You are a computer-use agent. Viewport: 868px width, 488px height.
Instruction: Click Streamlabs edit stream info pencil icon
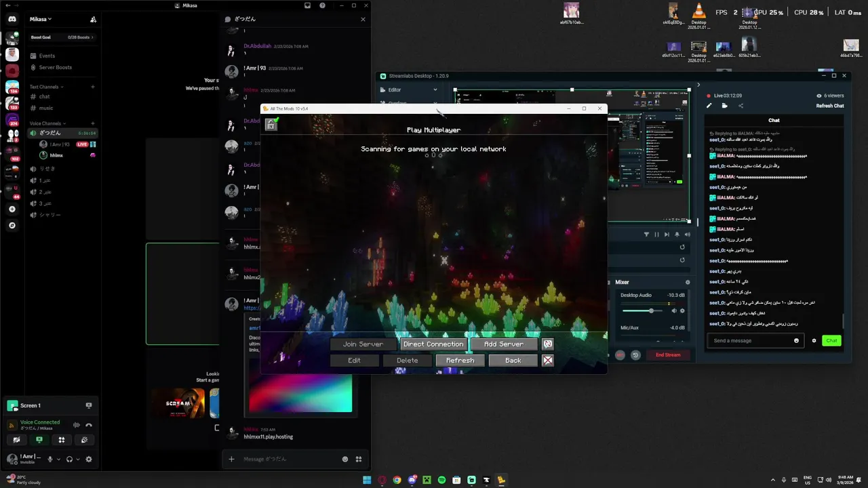point(709,106)
